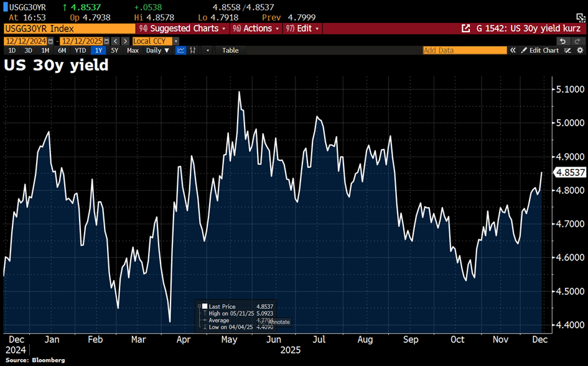Select the 1Y time range
Image resolution: width=588 pixels, height=366 pixels.
[98, 50]
